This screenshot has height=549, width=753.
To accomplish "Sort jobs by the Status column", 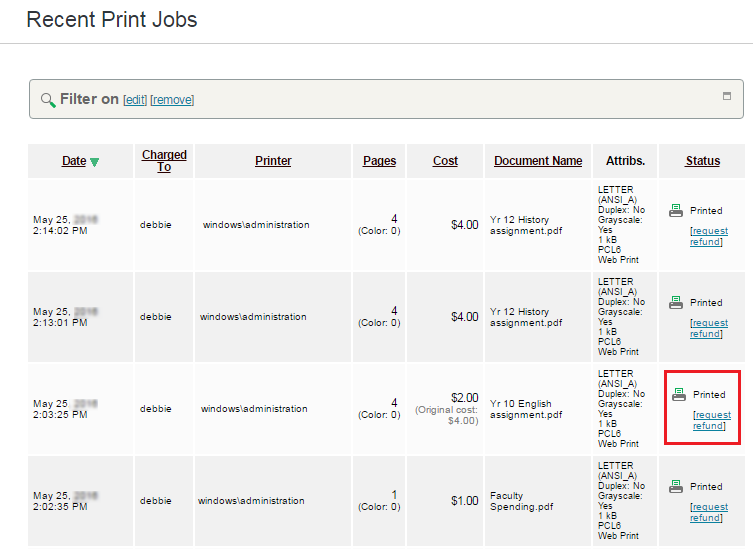I will (702, 161).
